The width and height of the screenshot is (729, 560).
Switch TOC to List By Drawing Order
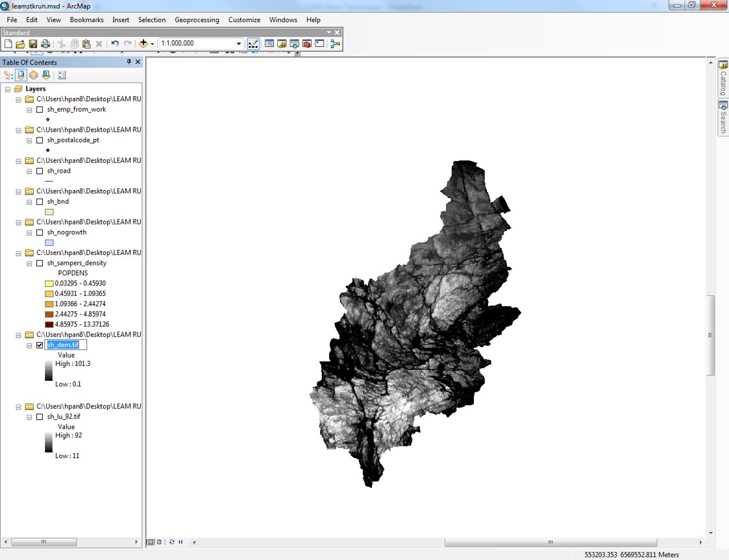(x=8, y=75)
